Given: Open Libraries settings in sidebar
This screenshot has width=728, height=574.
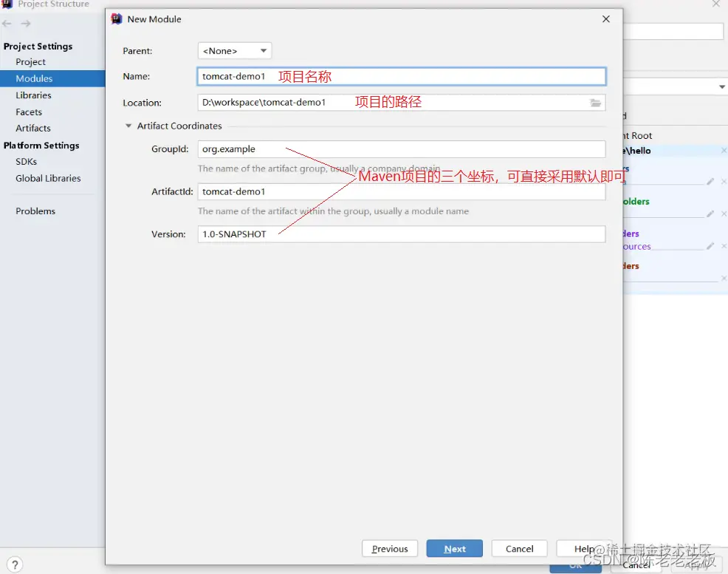Looking at the screenshot, I should click(x=33, y=95).
